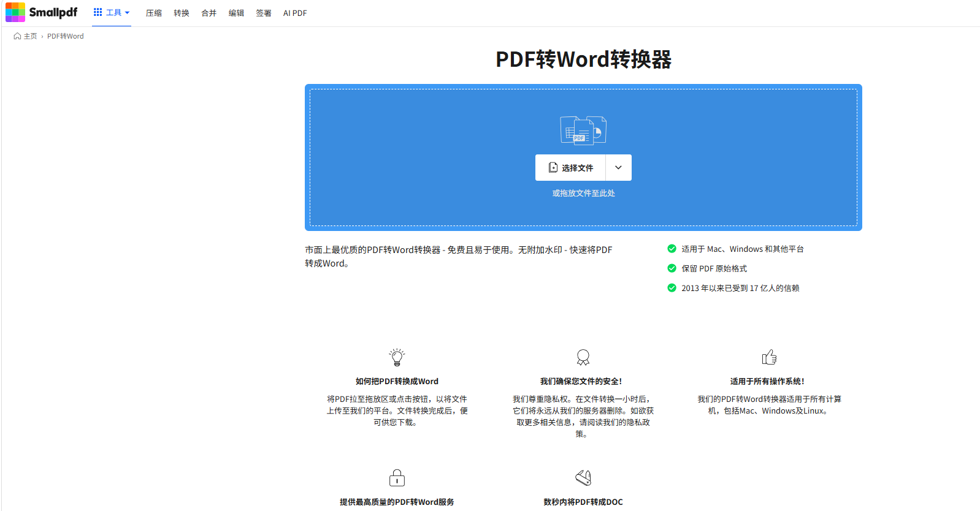
Task: Open the 压缩 menu item
Action: (x=154, y=13)
